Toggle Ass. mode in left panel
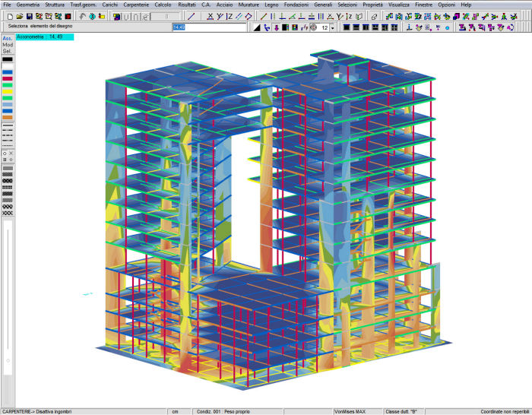532x415 pixels. coord(7,38)
